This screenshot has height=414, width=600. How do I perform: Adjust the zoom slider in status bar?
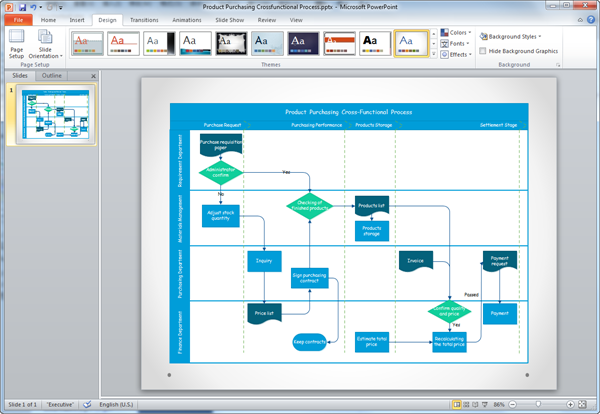tap(541, 404)
